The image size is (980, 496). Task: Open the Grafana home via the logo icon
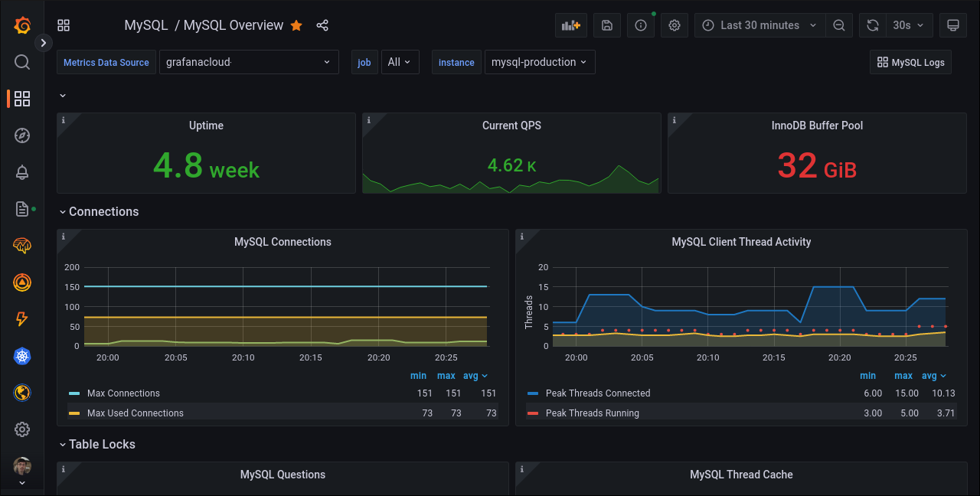click(x=22, y=24)
